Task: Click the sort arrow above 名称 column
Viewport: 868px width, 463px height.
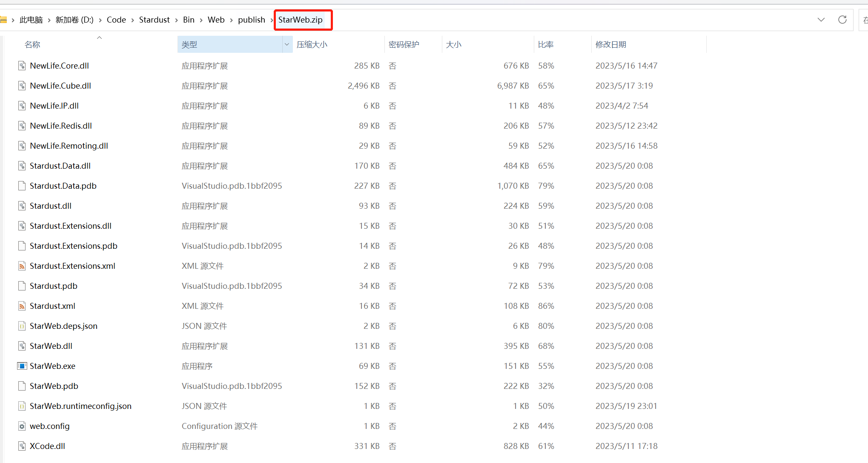Action: point(99,37)
